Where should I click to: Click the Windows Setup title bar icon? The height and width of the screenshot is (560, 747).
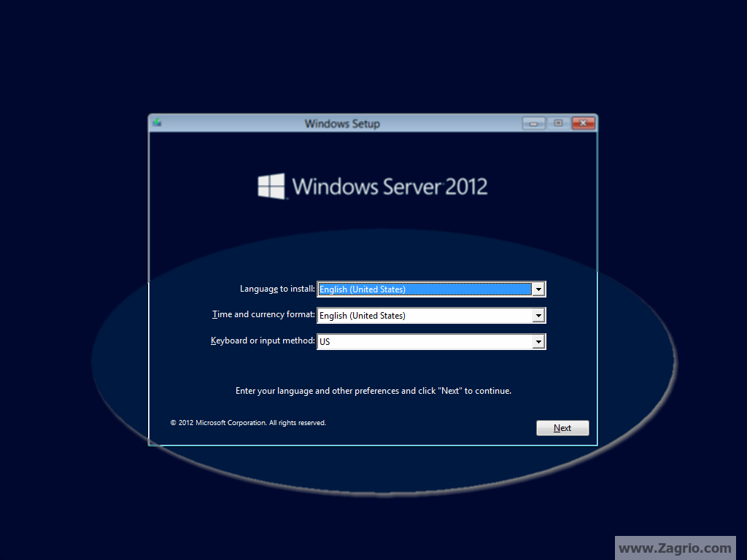point(158,122)
